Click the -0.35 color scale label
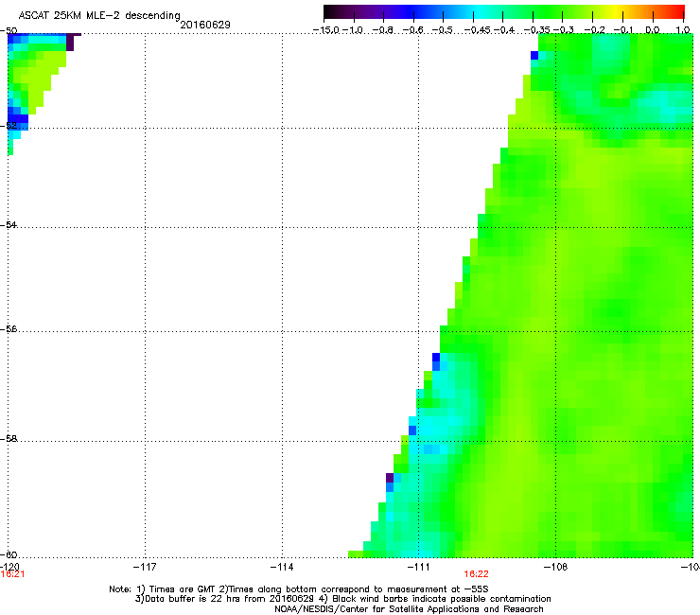700x615 pixels. 536,30
